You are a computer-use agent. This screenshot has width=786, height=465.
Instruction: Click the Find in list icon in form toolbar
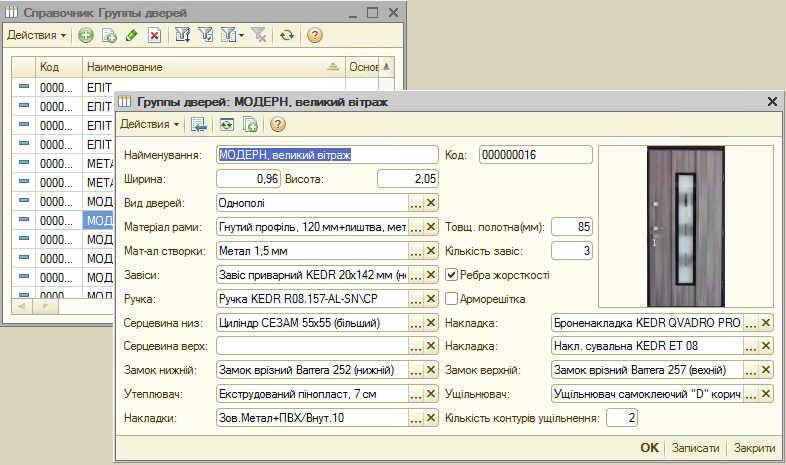(x=199, y=124)
